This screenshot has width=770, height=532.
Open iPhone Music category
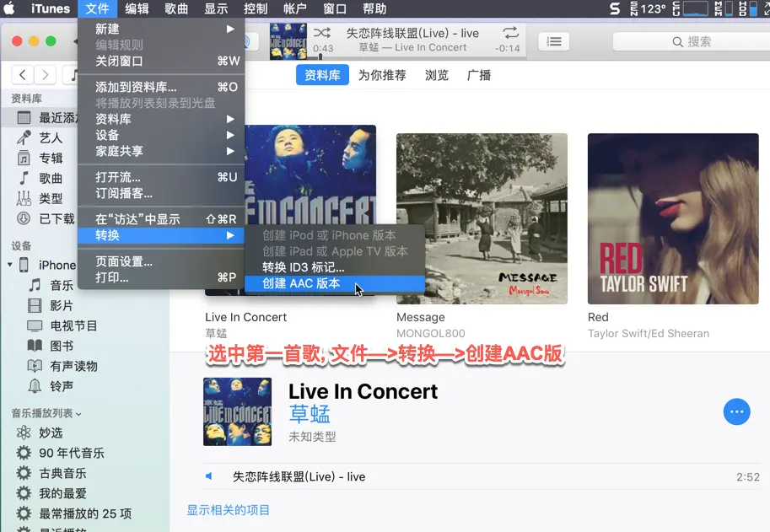coord(51,285)
